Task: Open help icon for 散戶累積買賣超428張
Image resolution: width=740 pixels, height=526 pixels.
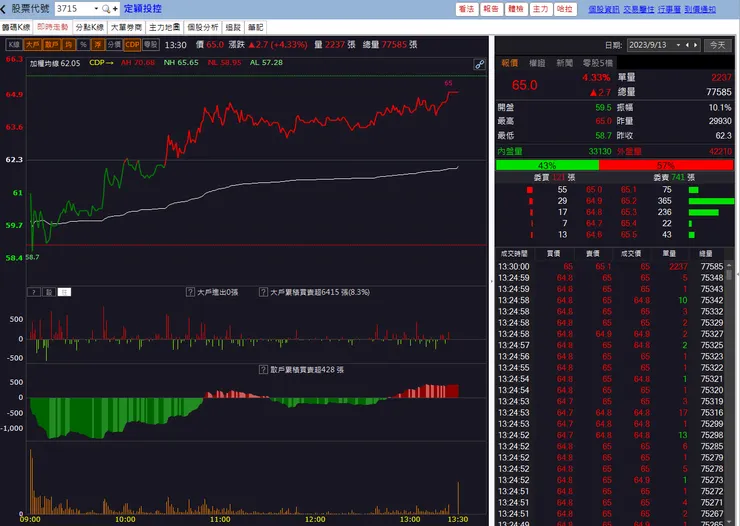Action: [263, 369]
